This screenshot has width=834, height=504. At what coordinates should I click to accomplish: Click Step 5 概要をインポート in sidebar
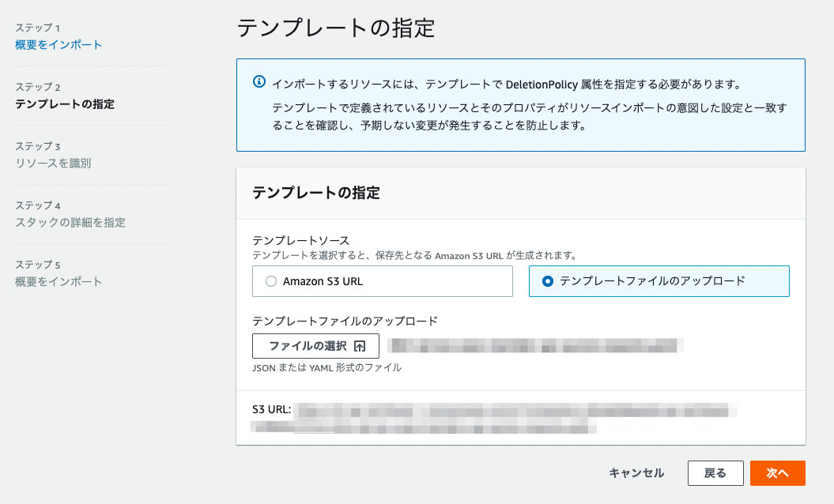tap(58, 281)
